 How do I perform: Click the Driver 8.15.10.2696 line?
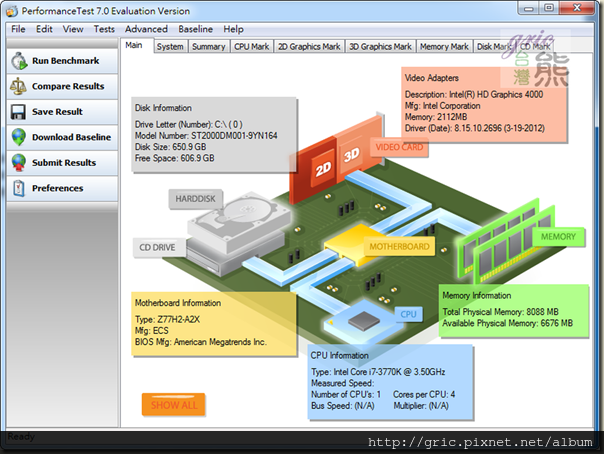pyautogui.click(x=475, y=128)
